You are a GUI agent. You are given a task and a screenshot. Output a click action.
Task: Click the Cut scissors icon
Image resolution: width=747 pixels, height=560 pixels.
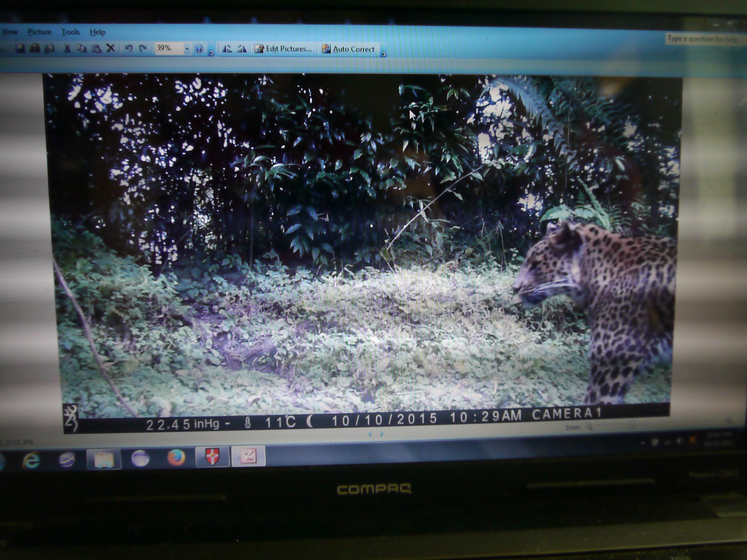pyautogui.click(x=67, y=49)
